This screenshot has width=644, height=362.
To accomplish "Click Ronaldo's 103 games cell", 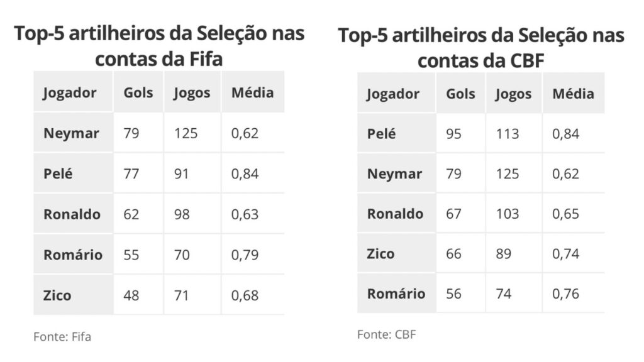I will 508,214.
